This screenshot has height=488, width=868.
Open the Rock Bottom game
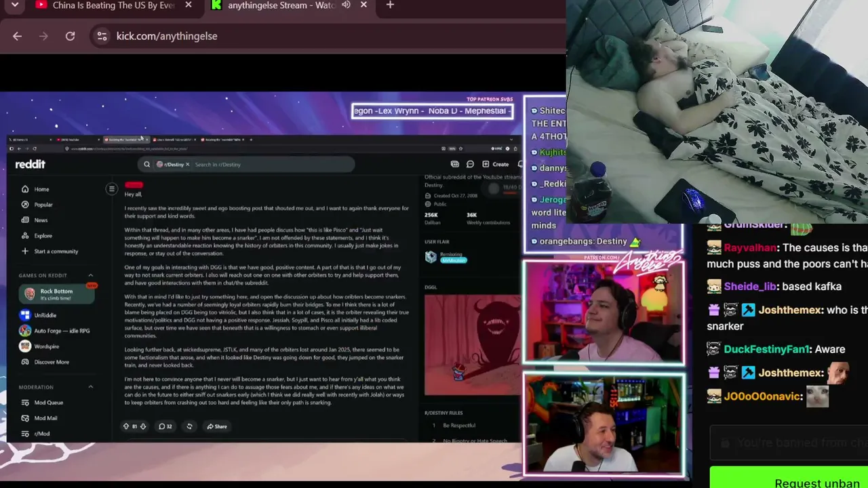click(57, 294)
